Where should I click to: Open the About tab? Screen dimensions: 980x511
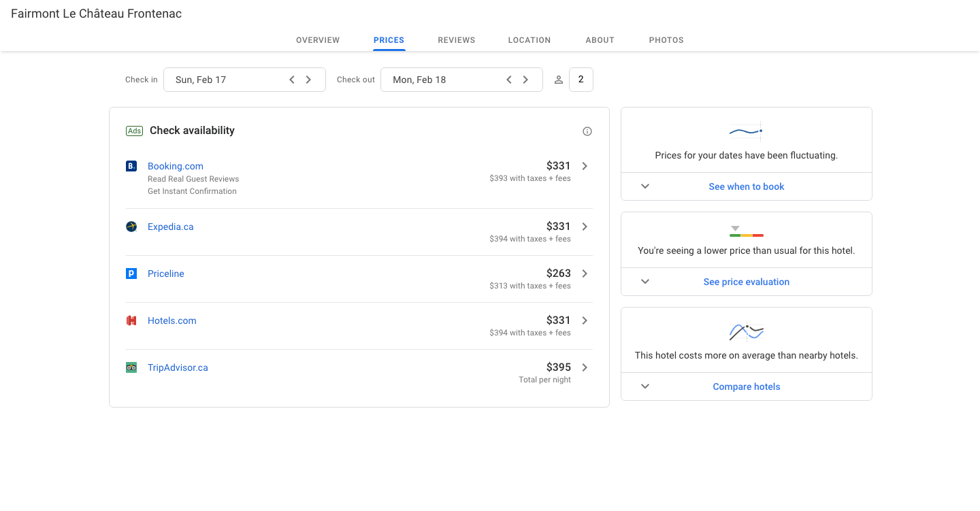tap(600, 40)
